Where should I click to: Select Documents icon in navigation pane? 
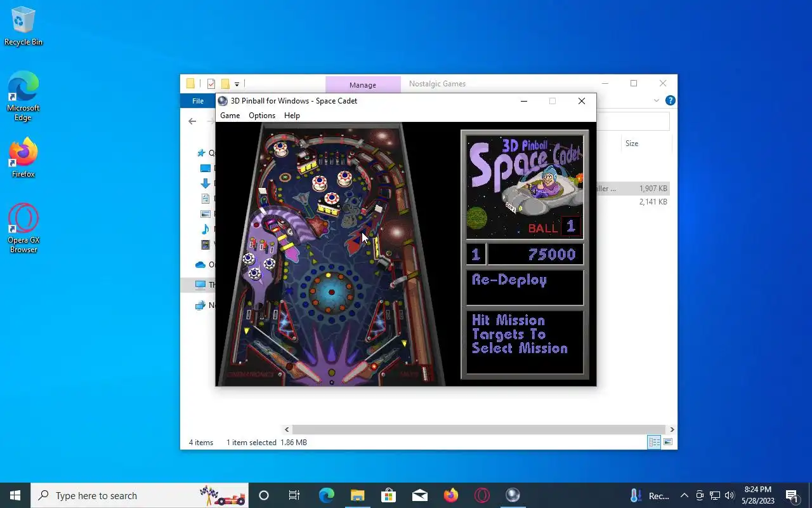tap(206, 199)
